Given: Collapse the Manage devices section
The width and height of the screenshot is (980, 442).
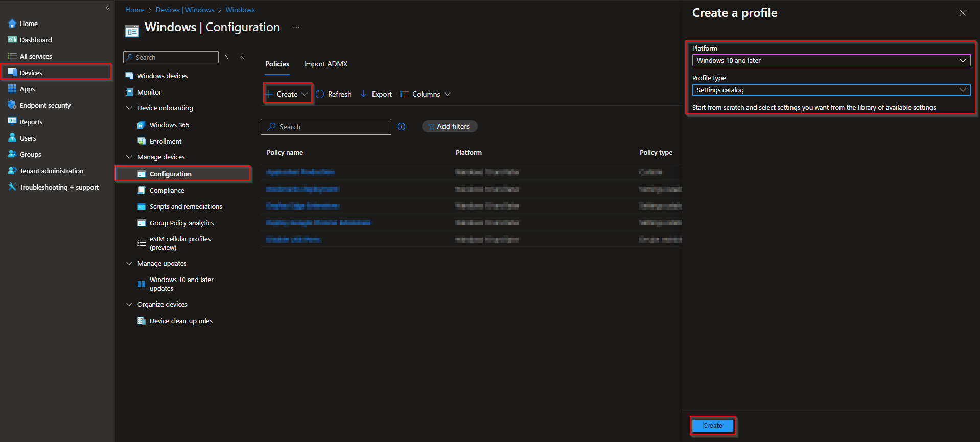Looking at the screenshot, I should point(129,157).
